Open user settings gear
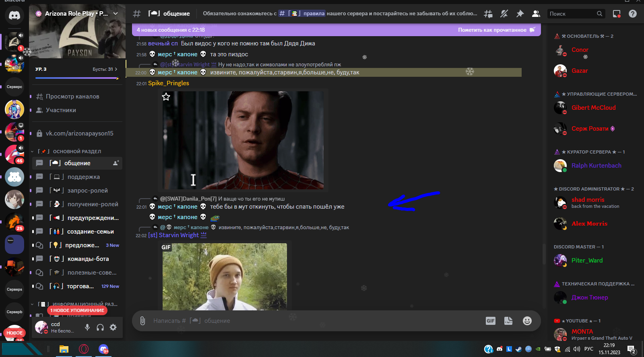This screenshot has width=644, height=357. [113, 327]
